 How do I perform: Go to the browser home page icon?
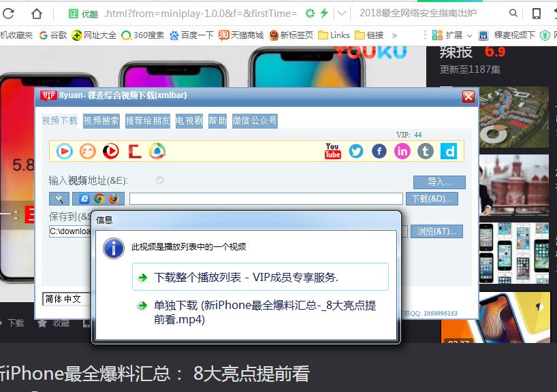pos(37,14)
